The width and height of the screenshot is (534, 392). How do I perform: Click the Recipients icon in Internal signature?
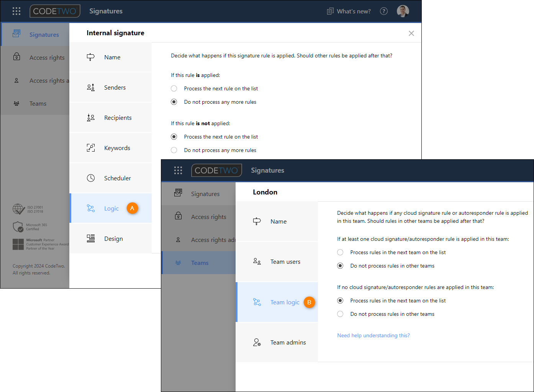click(91, 118)
